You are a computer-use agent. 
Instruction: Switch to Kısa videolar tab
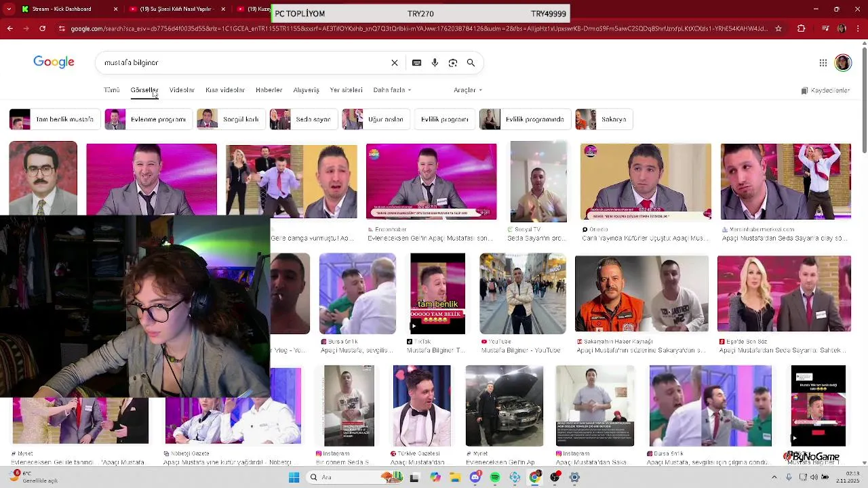225,90
